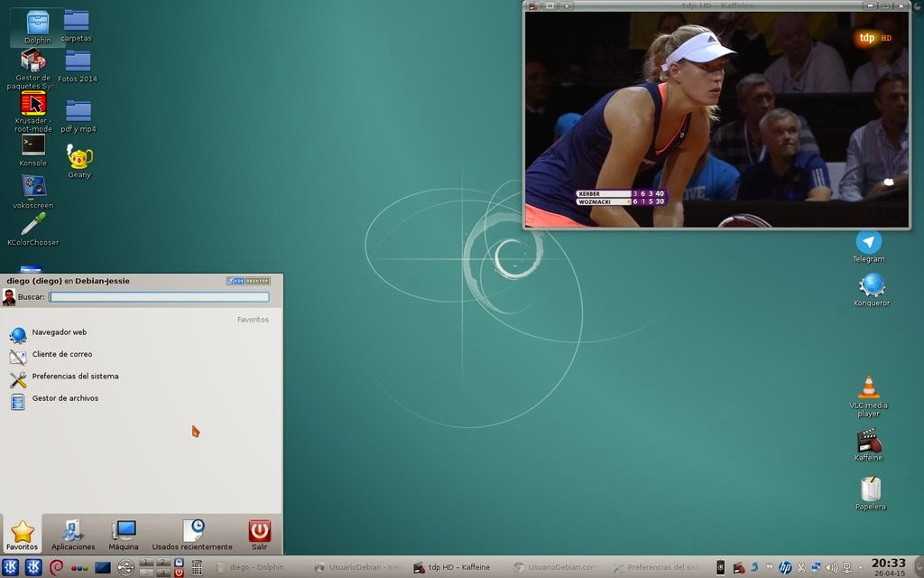Mute audio via the speaker tray icon
This screenshot has width=924, height=578.
click(x=830, y=567)
